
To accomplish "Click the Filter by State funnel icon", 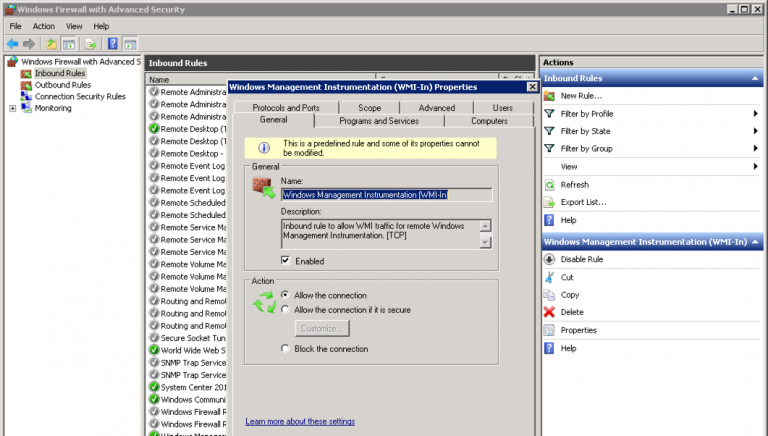I will pyautogui.click(x=550, y=131).
